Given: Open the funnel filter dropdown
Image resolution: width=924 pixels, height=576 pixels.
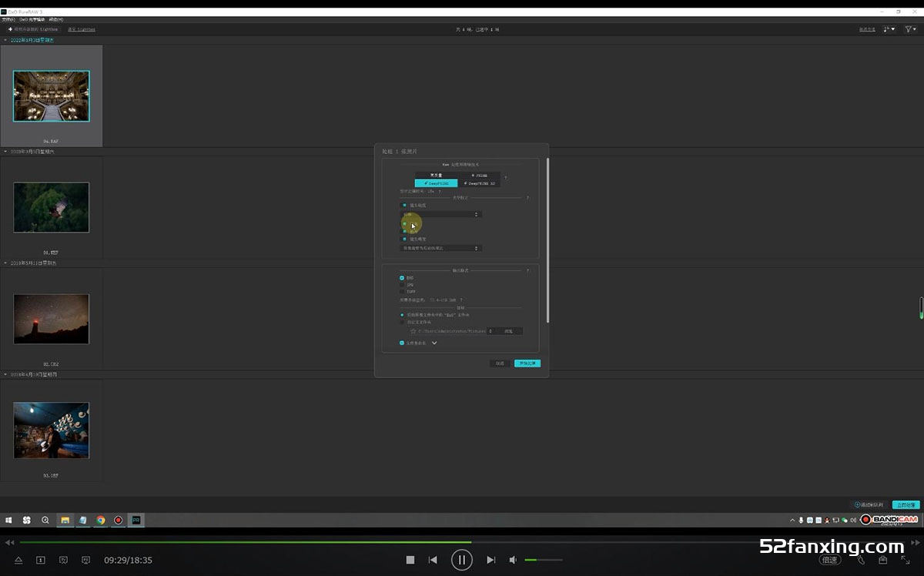Looking at the screenshot, I should (911, 29).
